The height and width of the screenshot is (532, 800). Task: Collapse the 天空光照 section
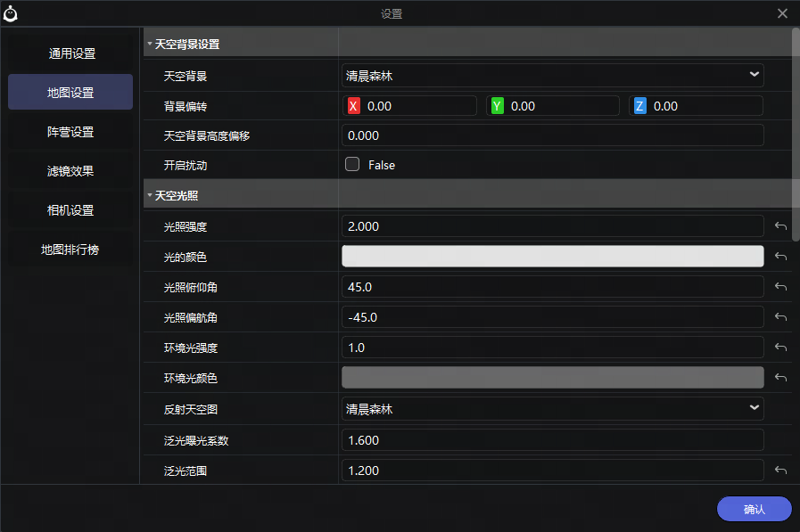click(x=150, y=195)
